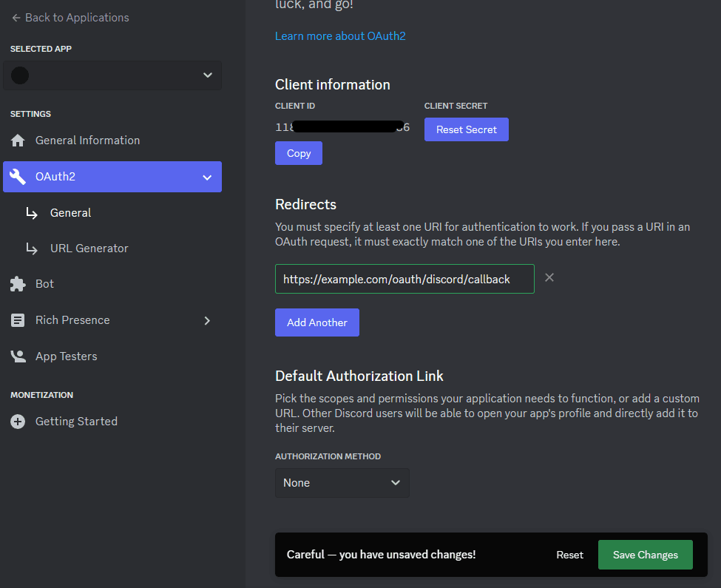Image resolution: width=721 pixels, height=588 pixels.
Task: Click the unsaved changes warning text
Action: point(381,555)
